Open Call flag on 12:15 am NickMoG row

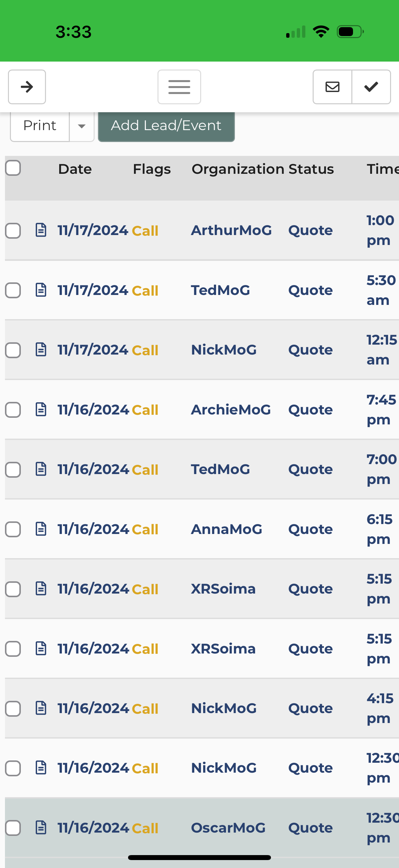tap(145, 351)
